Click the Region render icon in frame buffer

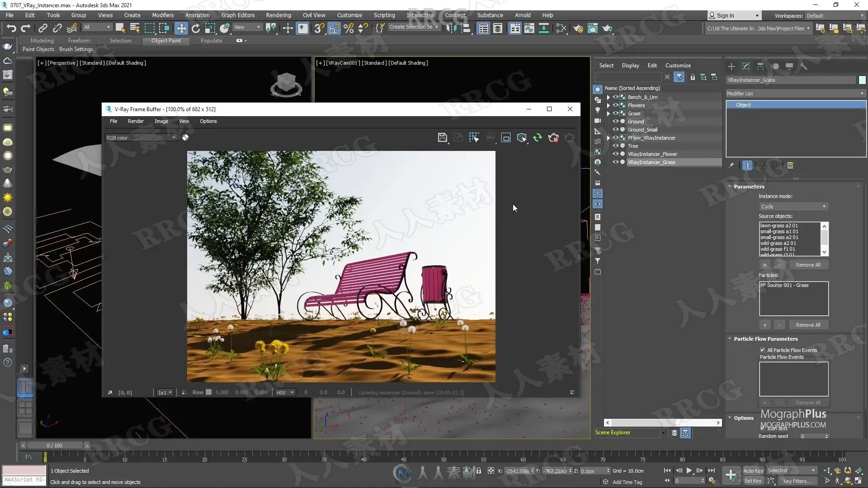506,137
